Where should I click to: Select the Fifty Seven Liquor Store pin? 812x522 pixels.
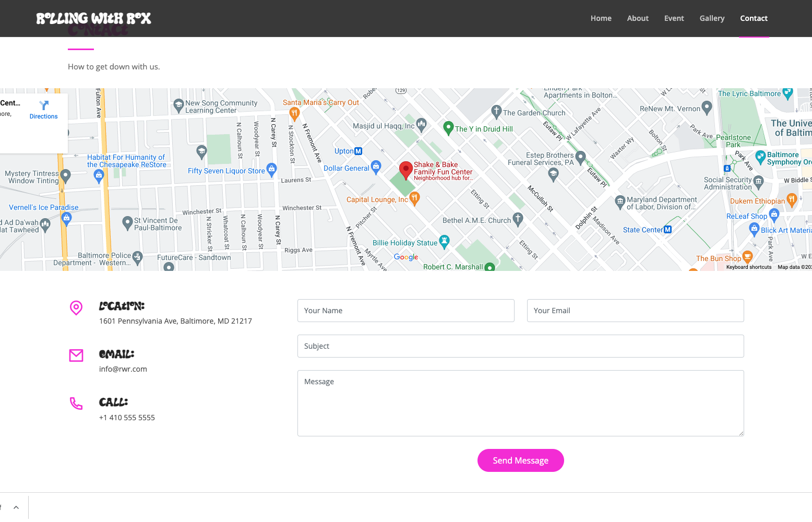271,169
